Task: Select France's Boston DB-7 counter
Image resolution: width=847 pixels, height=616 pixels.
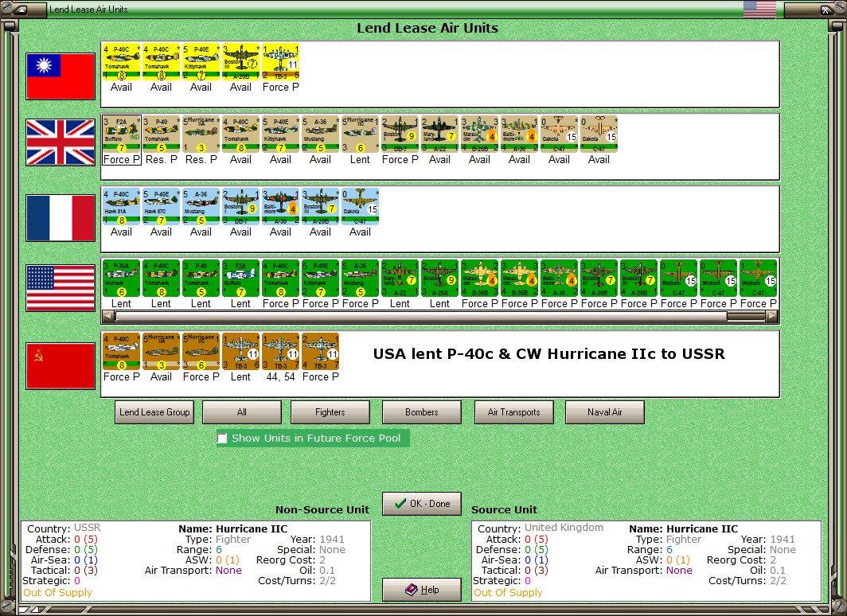Action: pos(240,206)
